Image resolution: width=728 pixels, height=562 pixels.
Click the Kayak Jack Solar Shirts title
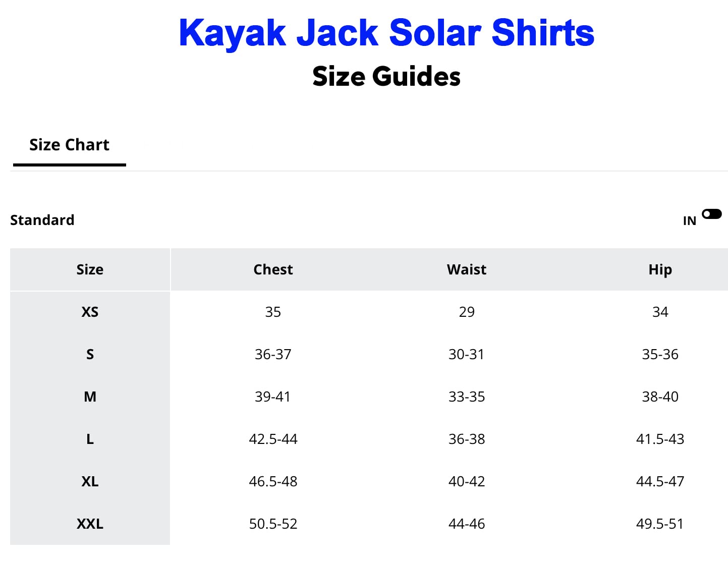point(386,33)
